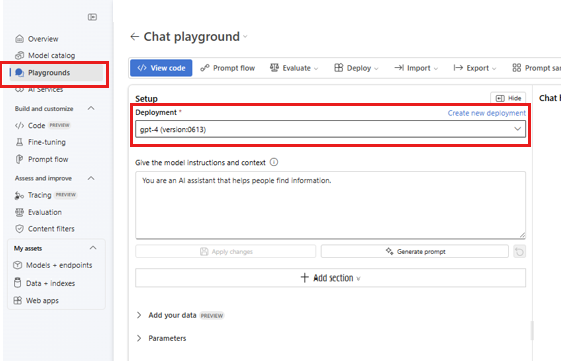
Task: Collapse the Assess and improve section
Action: pos(91,178)
